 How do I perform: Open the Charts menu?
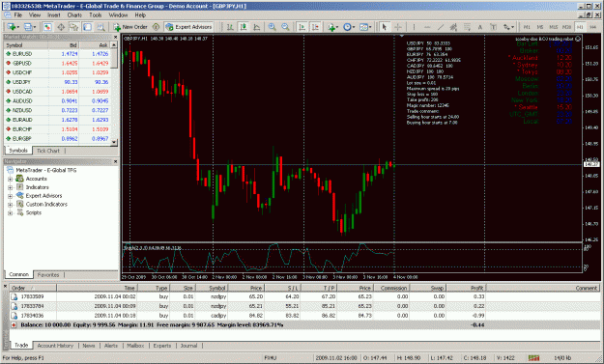74,15
